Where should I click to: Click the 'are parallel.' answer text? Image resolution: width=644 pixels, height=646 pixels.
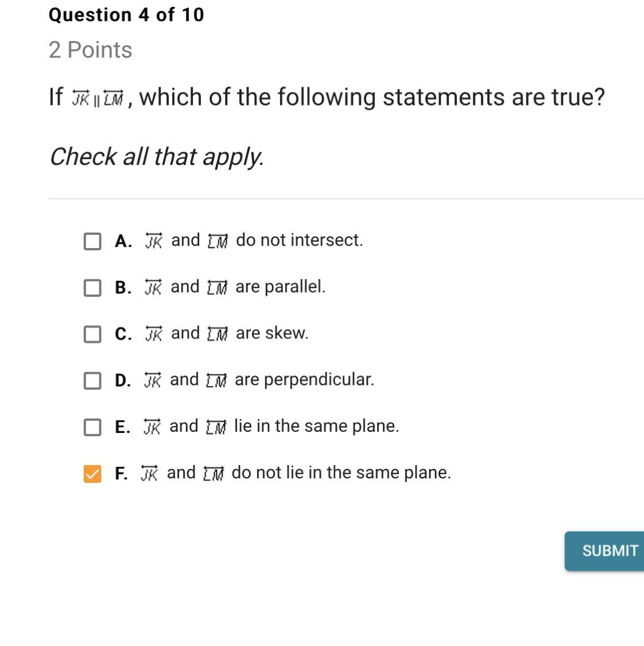click(x=280, y=287)
